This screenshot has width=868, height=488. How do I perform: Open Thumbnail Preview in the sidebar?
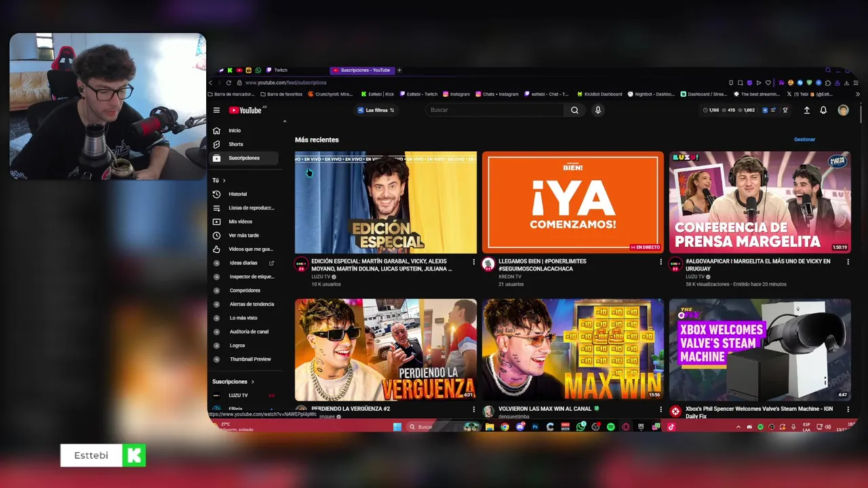click(244, 359)
